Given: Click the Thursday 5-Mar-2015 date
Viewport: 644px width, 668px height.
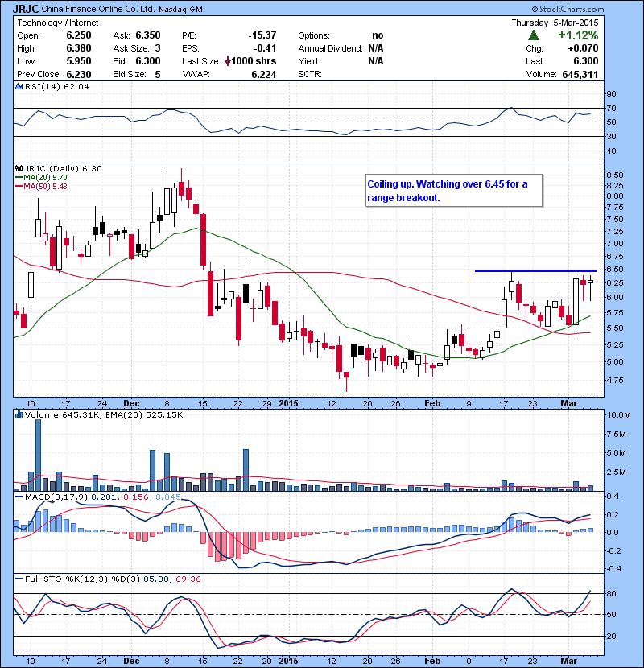Looking at the screenshot, I should (555, 23).
